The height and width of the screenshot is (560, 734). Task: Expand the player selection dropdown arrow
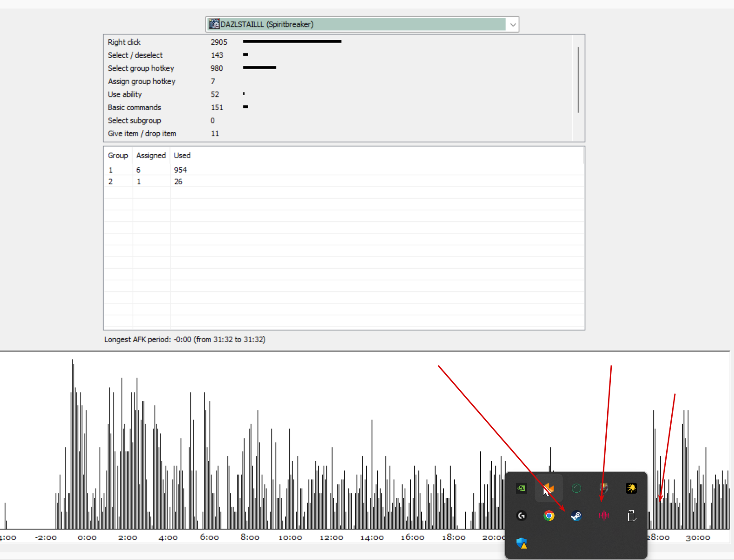pyautogui.click(x=513, y=25)
